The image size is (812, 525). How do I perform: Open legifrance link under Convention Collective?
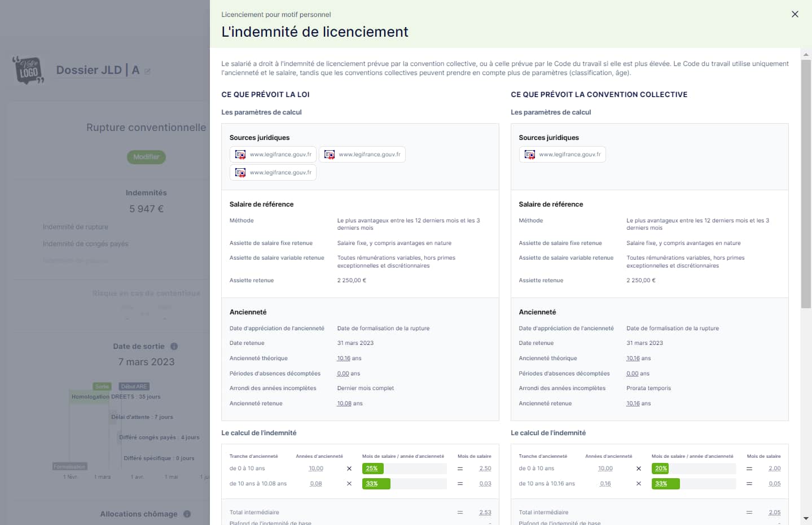(x=563, y=155)
